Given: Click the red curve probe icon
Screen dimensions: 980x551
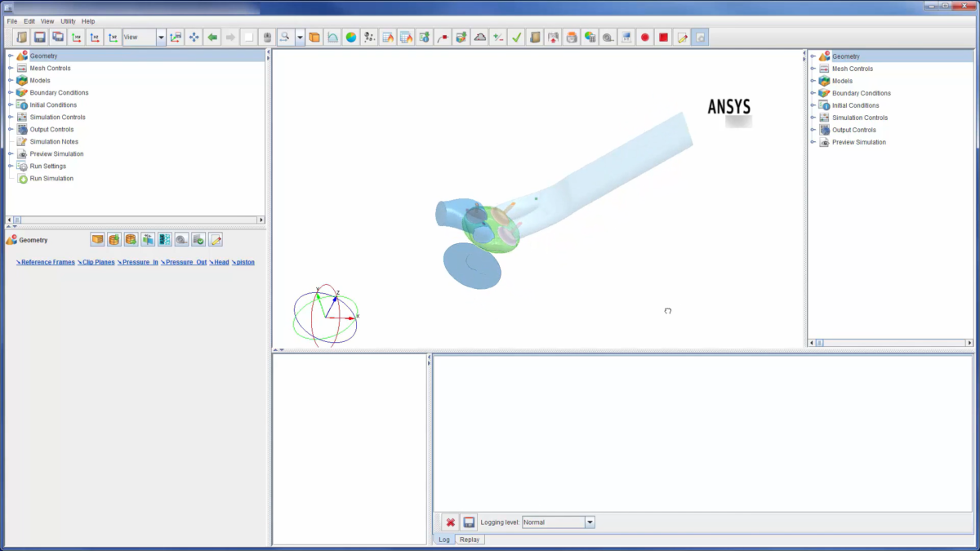Looking at the screenshot, I should (x=443, y=37).
